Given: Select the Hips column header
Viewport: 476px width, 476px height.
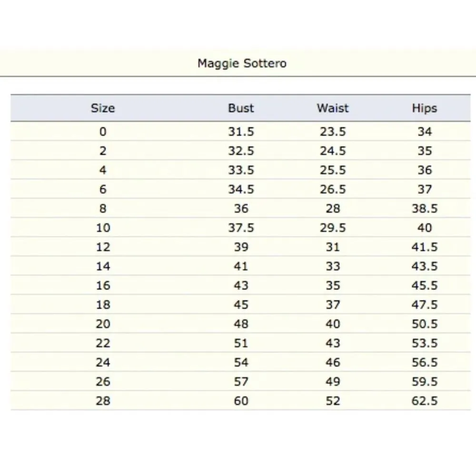Looking at the screenshot, I should [424, 108].
